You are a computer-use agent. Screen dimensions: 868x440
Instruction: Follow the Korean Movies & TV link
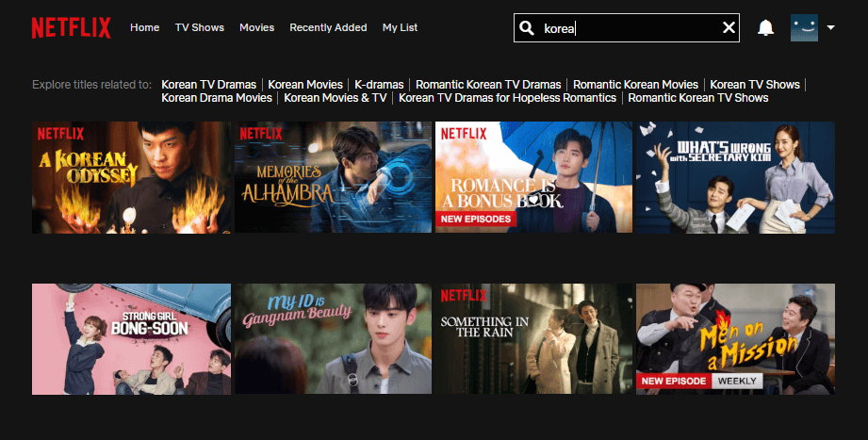point(335,98)
